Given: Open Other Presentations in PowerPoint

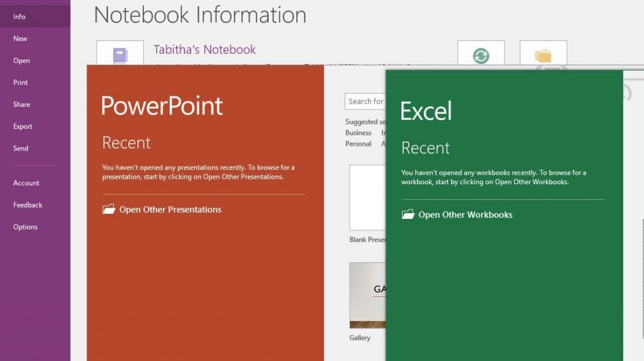Looking at the screenshot, I should coord(170,209).
